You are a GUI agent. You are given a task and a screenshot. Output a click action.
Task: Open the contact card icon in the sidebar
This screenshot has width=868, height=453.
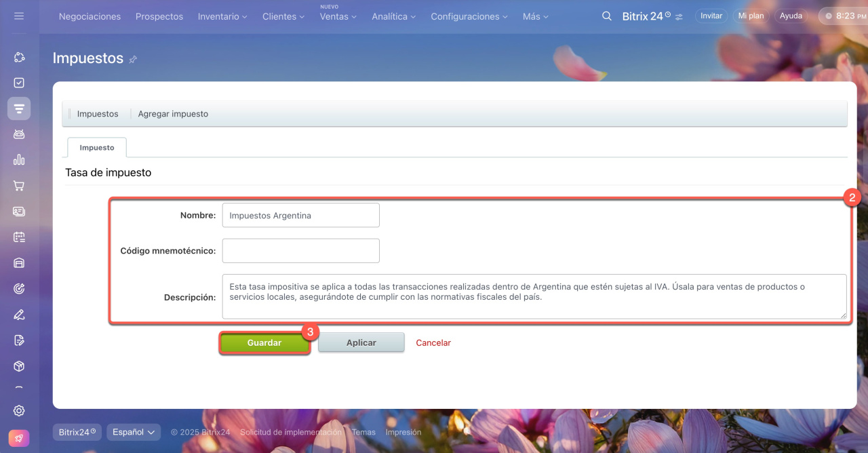[x=19, y=212]
